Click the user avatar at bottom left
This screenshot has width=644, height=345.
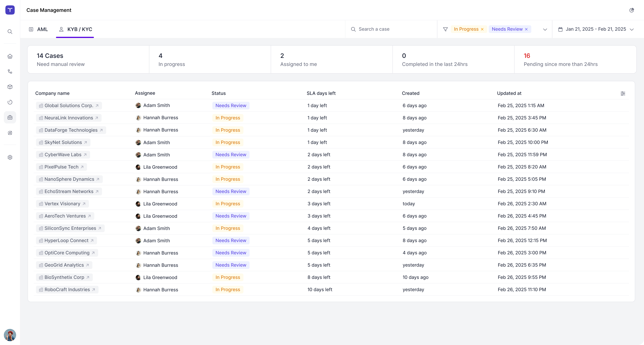[x=10, y=335]
